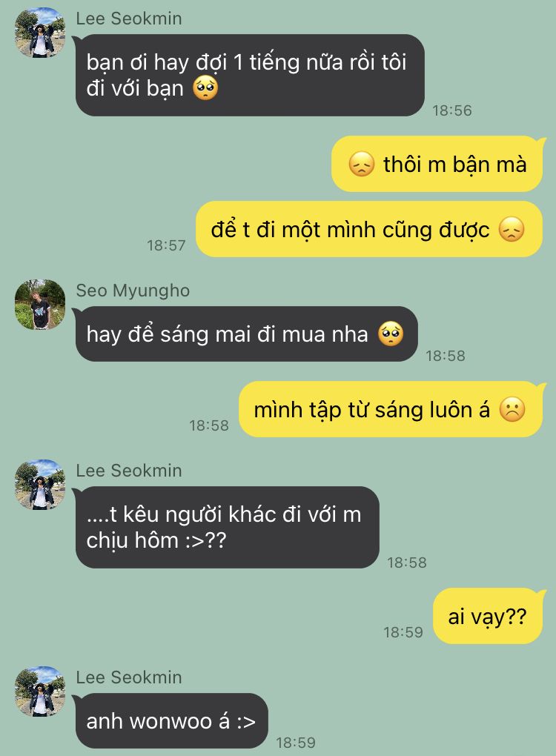Select message 'mình tập từ sáng luôn á'

[x=391, y=409]
